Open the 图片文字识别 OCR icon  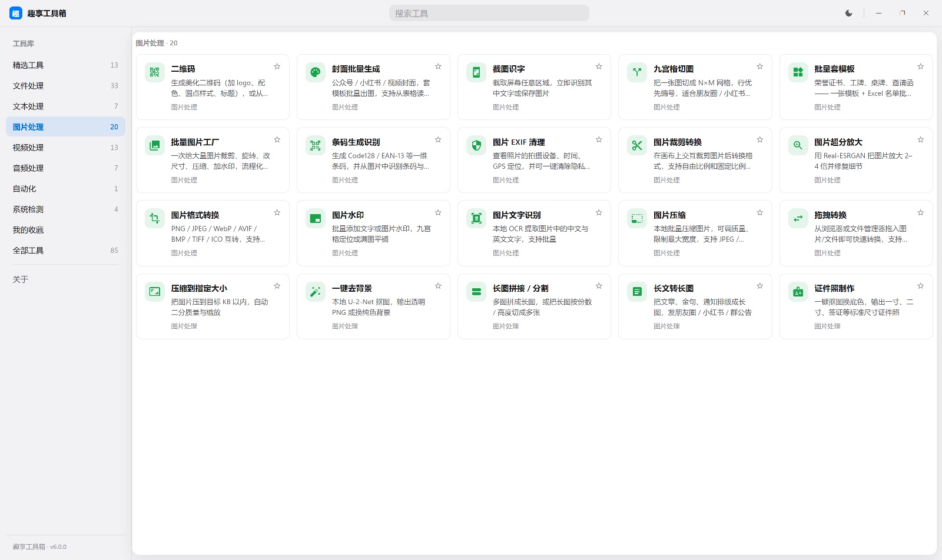(476, 218)
